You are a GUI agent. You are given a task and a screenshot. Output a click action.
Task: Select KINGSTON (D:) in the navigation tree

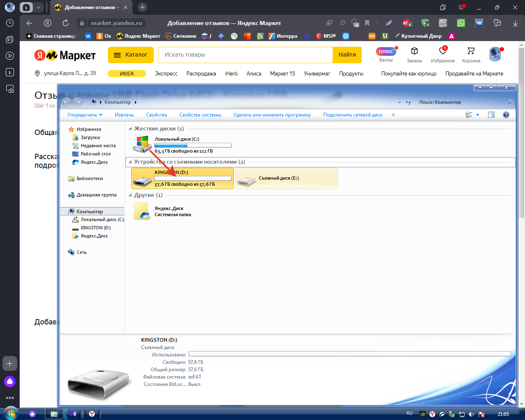(x=96, y=228)
